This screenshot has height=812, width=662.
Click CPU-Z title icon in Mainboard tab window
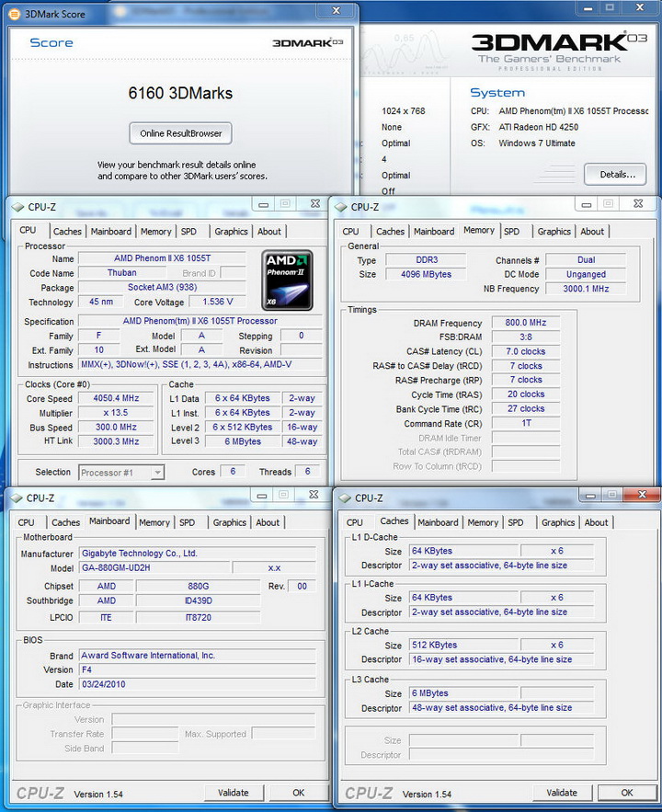pyautogui.click(x=17, y=498)
